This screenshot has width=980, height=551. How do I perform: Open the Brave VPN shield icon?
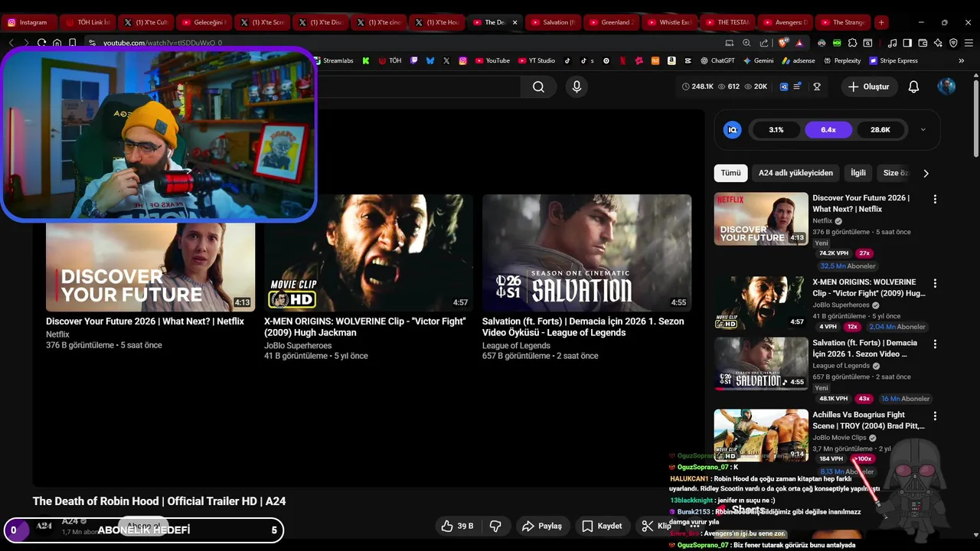953,43
